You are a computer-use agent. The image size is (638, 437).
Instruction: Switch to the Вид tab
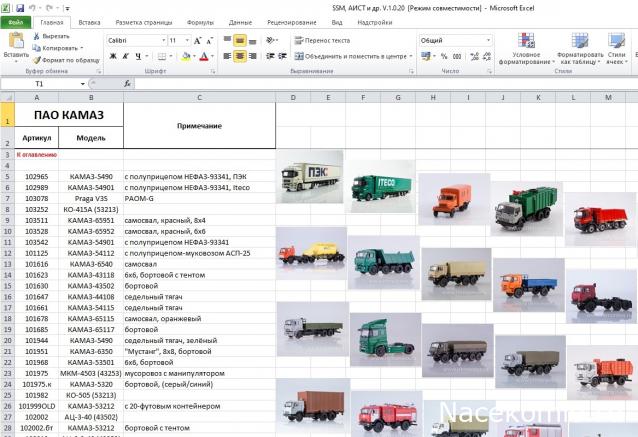pos(336,22)
